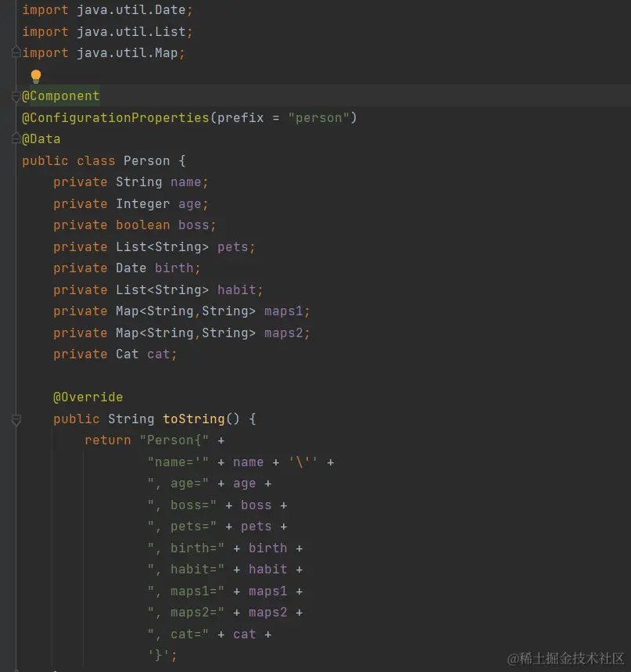Collapse the annotations fold at @Component
Screen dimensions: 631x672
click(x=16, y=97)
